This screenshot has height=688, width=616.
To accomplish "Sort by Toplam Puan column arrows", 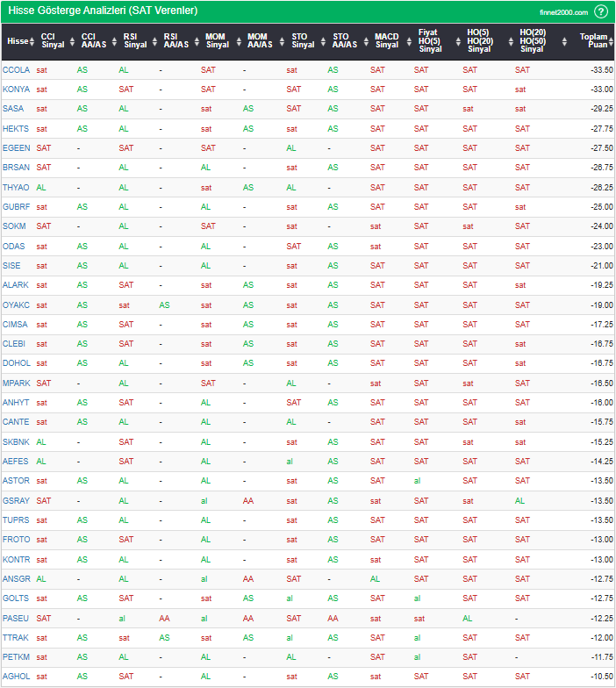I will tap(611, 42).
